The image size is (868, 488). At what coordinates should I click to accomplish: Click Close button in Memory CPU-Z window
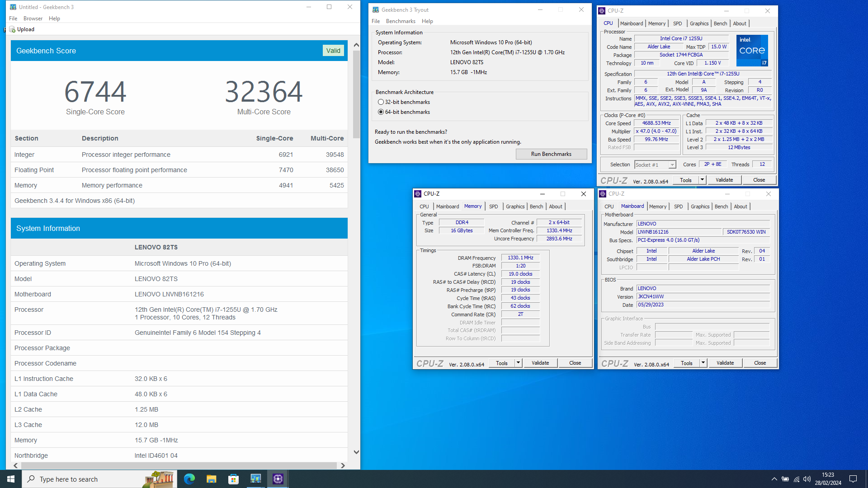(575, 363)
